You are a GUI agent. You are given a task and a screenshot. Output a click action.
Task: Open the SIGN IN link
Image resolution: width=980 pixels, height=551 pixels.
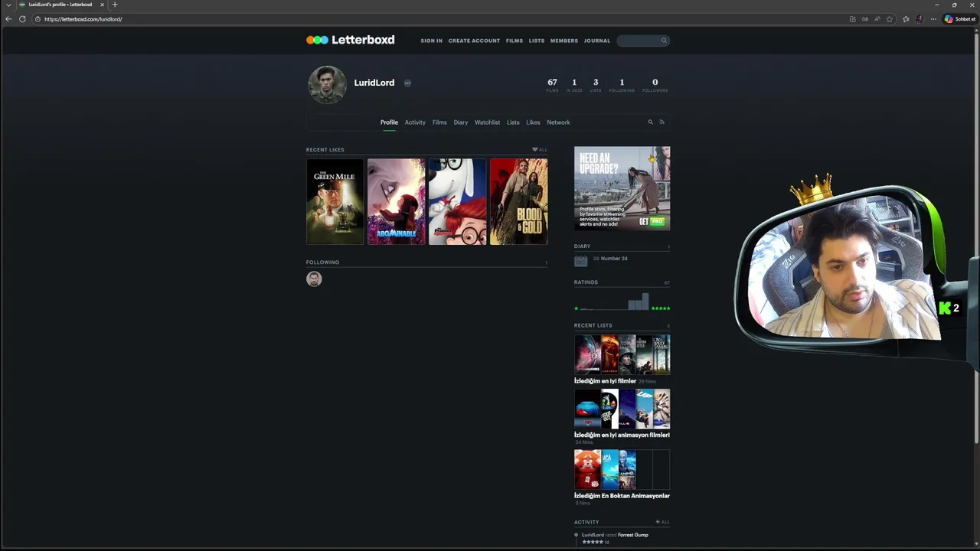click(431, 41)
